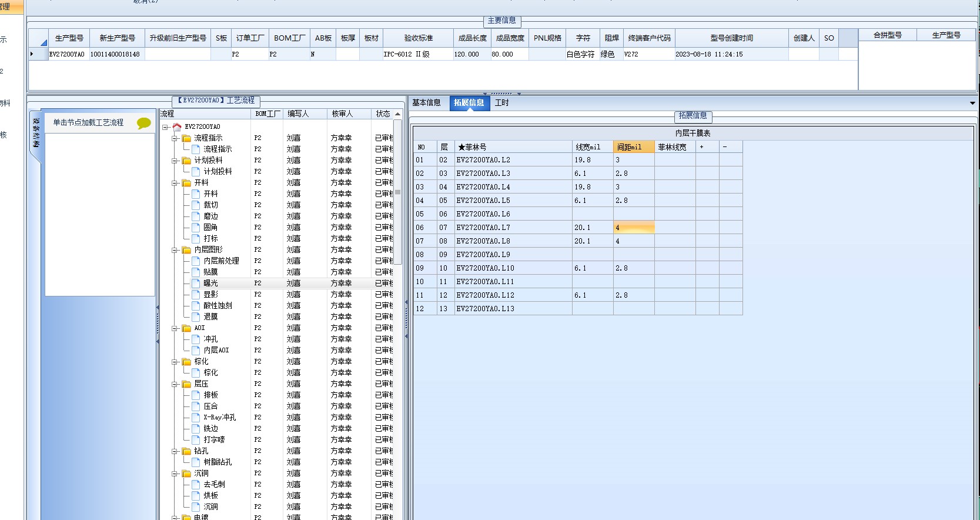Click the document icon beside 显影
The image size is (980, 520).
pyautogui.click(x=196, y=294)
